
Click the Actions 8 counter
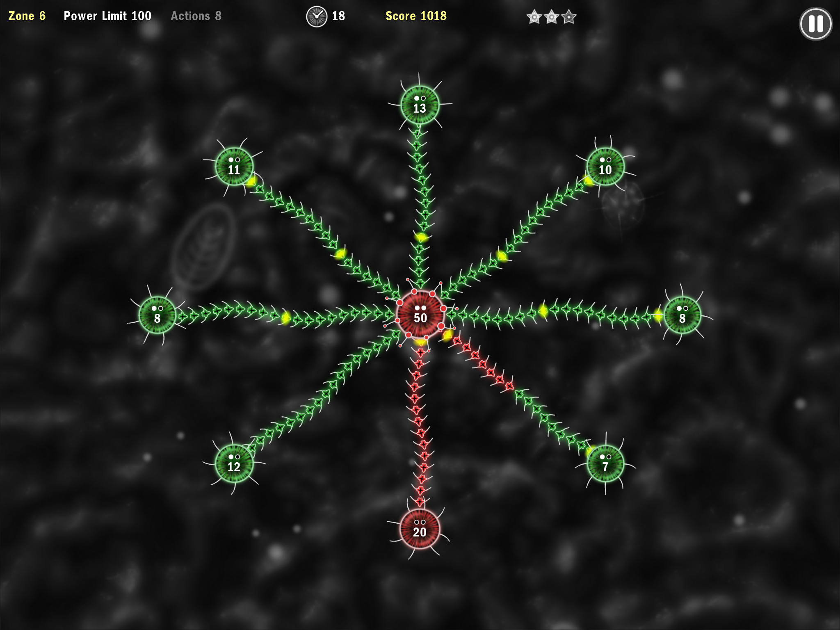click(196, 16)
